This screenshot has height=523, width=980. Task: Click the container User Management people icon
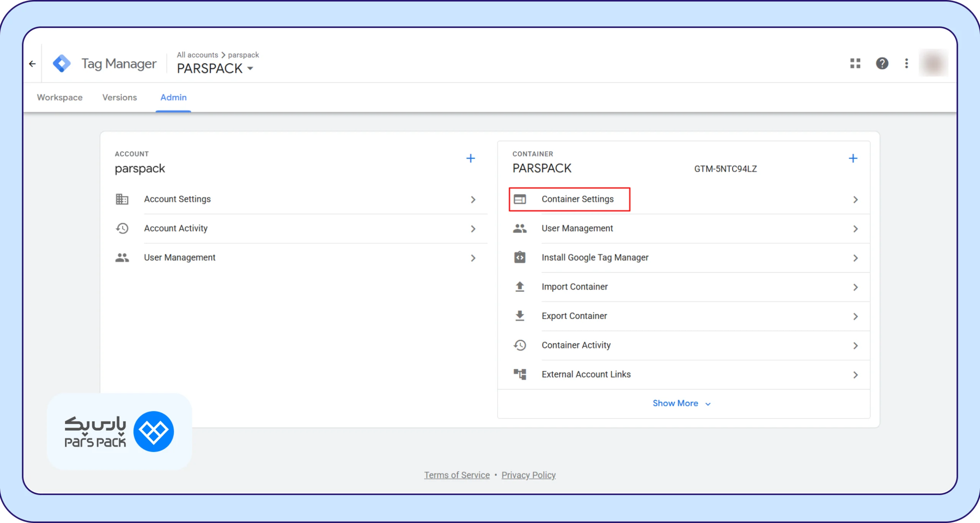coord(520,228)
